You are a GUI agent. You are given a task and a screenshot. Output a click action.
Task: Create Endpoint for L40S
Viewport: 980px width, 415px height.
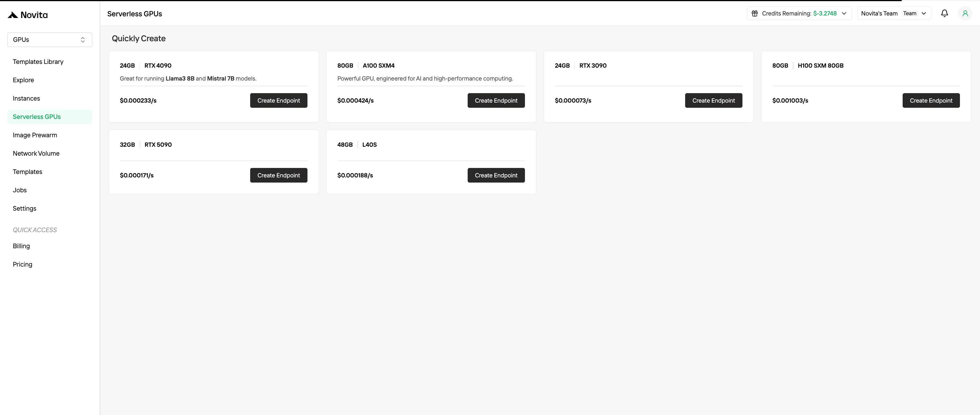496,175
